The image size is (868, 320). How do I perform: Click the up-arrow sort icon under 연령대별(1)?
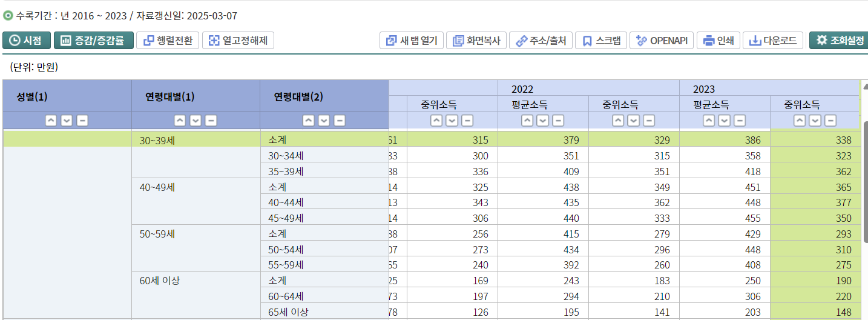click(x=180, y=120)
